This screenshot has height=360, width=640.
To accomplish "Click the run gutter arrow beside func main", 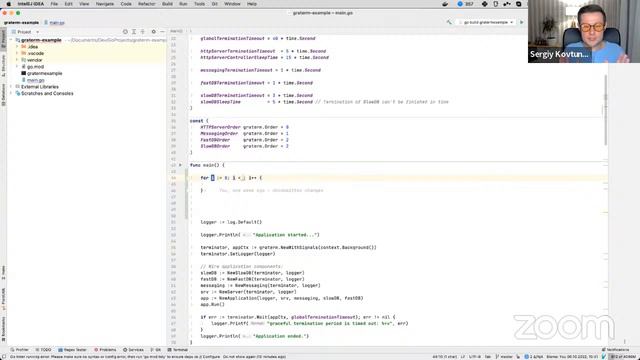I will [x=180, y=165].
